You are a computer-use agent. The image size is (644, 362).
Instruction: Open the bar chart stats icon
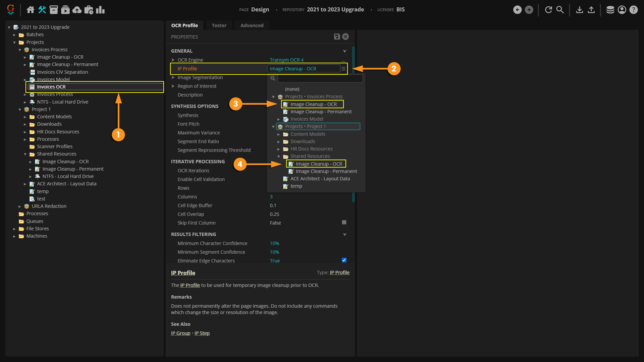(100, 10)
